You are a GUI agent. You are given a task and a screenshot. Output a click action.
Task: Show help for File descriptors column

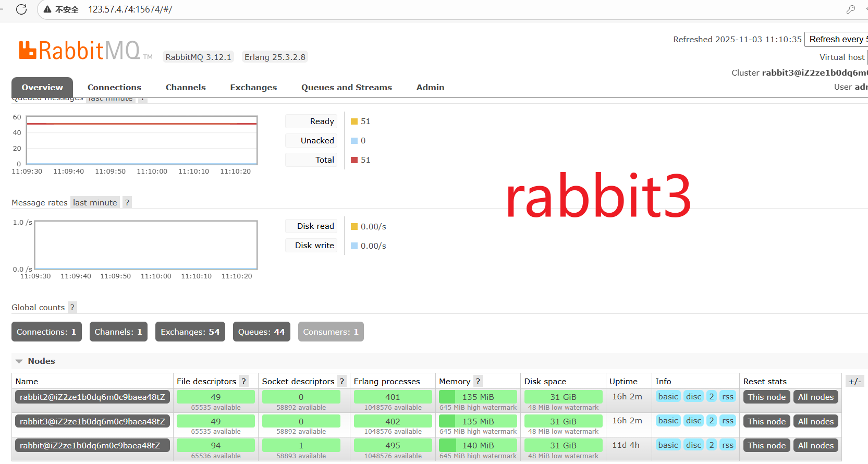[x=243, y=381]
